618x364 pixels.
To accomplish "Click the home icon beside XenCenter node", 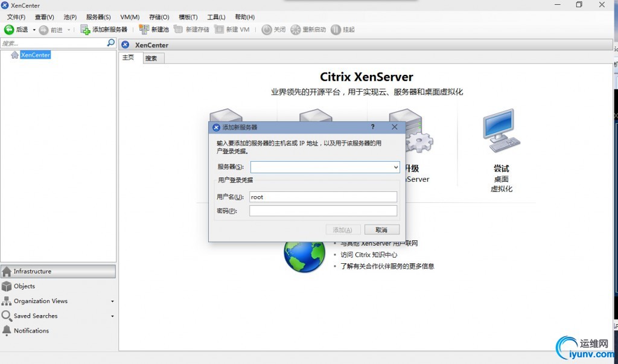I will coord(14,55).
